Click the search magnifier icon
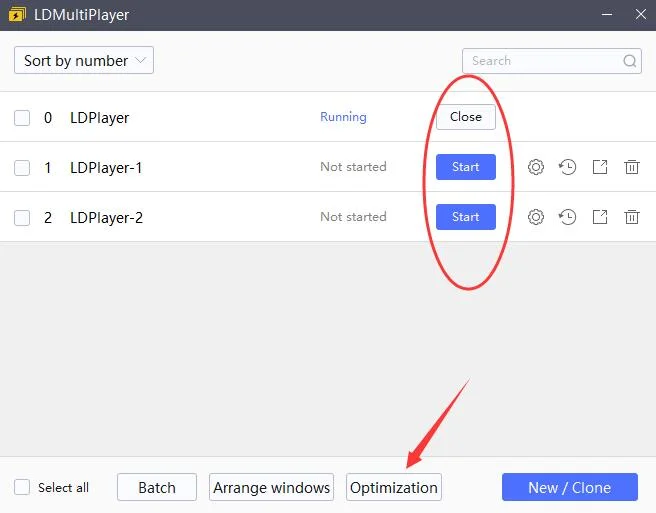 pos(630,61)
